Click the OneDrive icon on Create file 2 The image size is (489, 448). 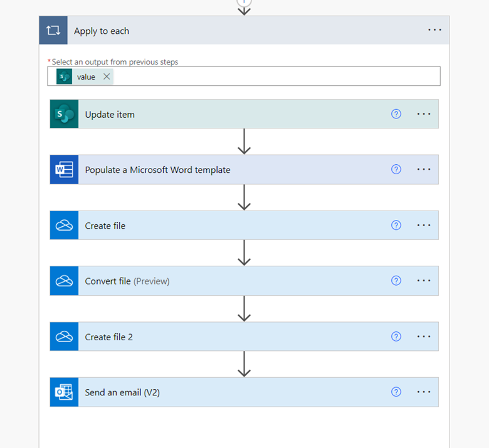coord(64,336)
